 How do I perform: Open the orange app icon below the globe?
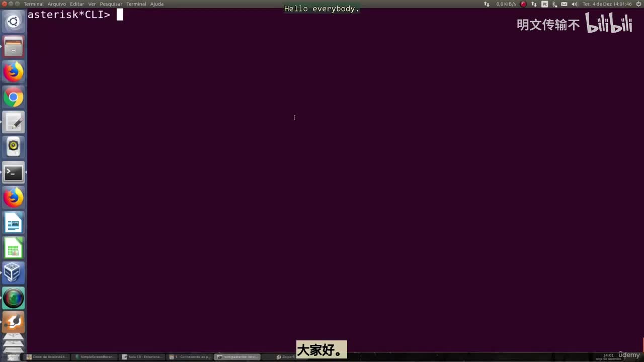click(x=14, y=322)
